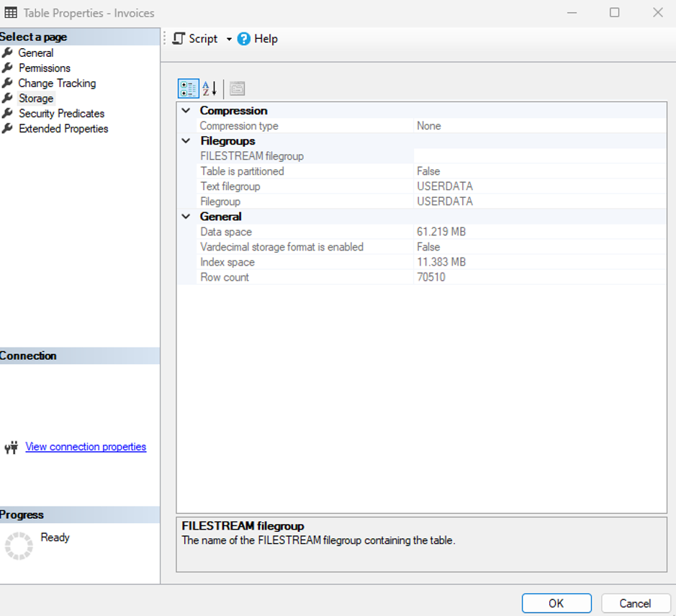
Task: Click the wrench icon beside Storage
Action: [x=7, y=99]
